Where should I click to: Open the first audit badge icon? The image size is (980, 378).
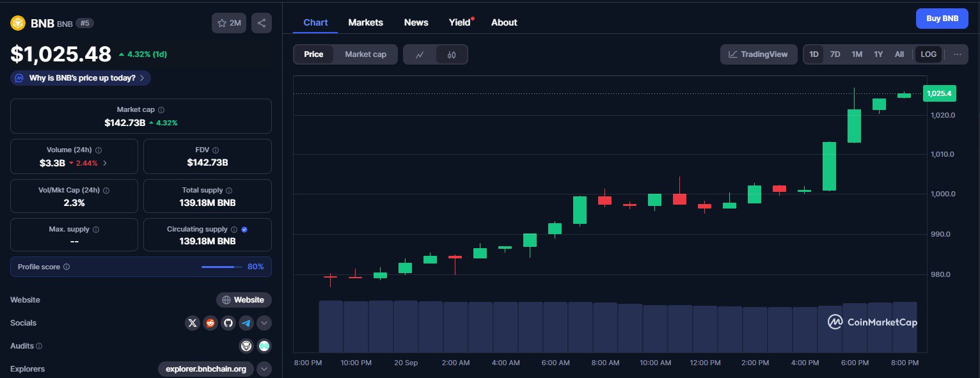[246, 346]
